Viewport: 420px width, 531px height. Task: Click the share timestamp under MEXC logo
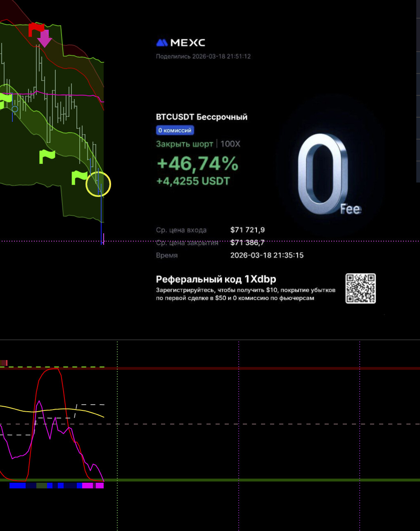point(203,56)
